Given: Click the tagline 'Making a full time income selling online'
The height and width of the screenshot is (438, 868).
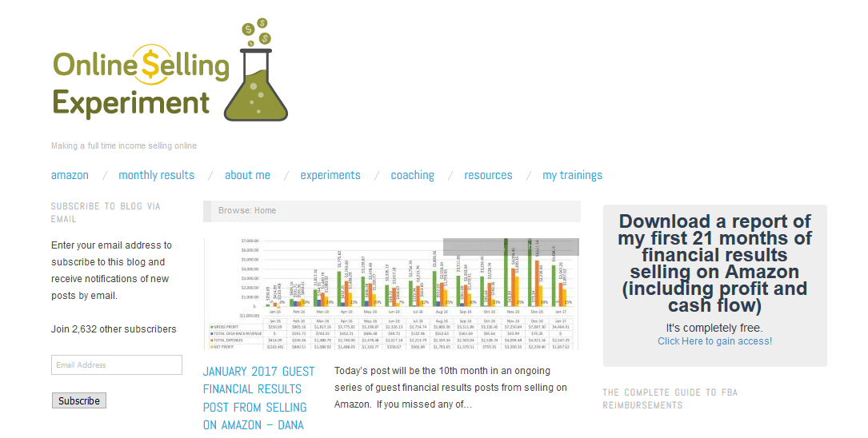Looking at the screenshot, I should pyautogui.click(x=124, y=146).
